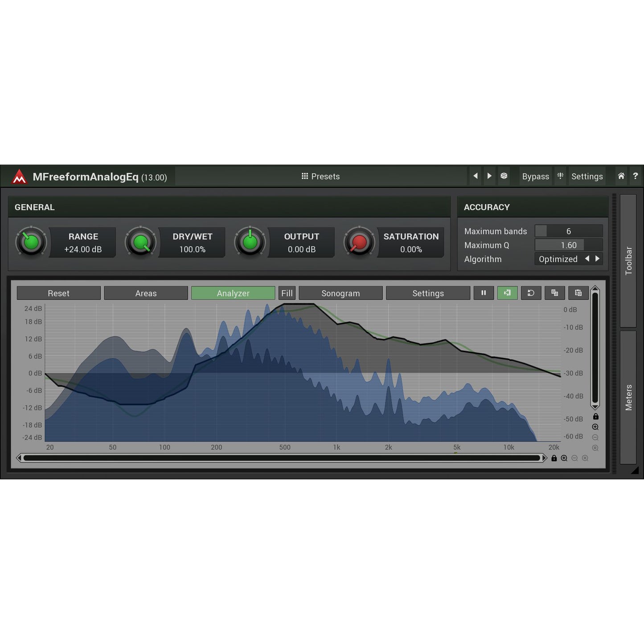
Task: Select next Algorithm with right arrow
Action: coord(598,259)
